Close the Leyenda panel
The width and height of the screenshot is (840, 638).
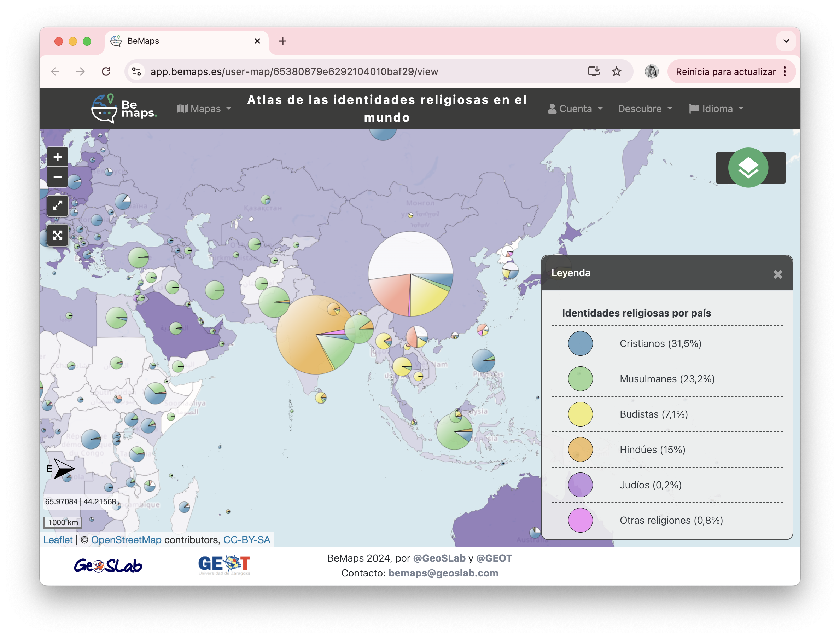click(777, 274)
